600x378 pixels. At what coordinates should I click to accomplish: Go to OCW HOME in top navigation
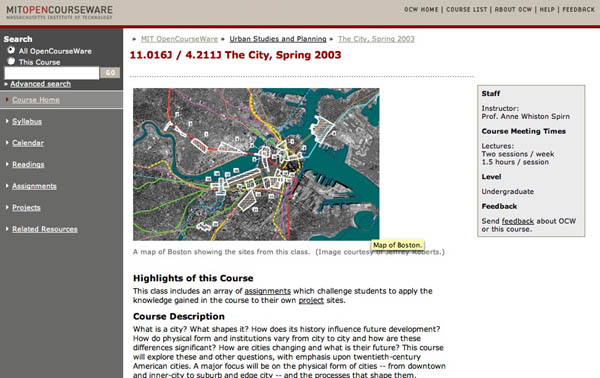coord(421,10)
